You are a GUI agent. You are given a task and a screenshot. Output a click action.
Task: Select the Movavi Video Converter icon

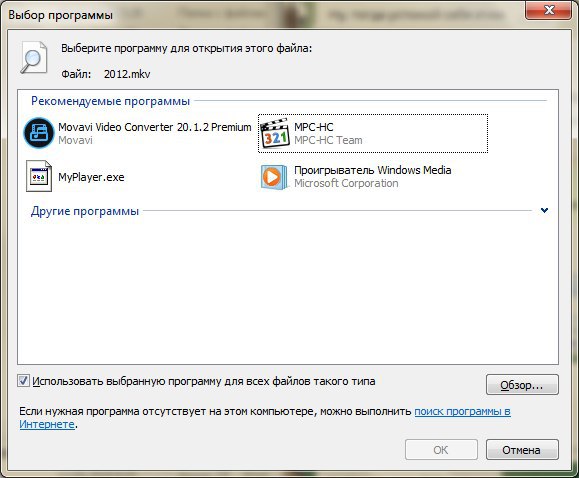point(39,133)
